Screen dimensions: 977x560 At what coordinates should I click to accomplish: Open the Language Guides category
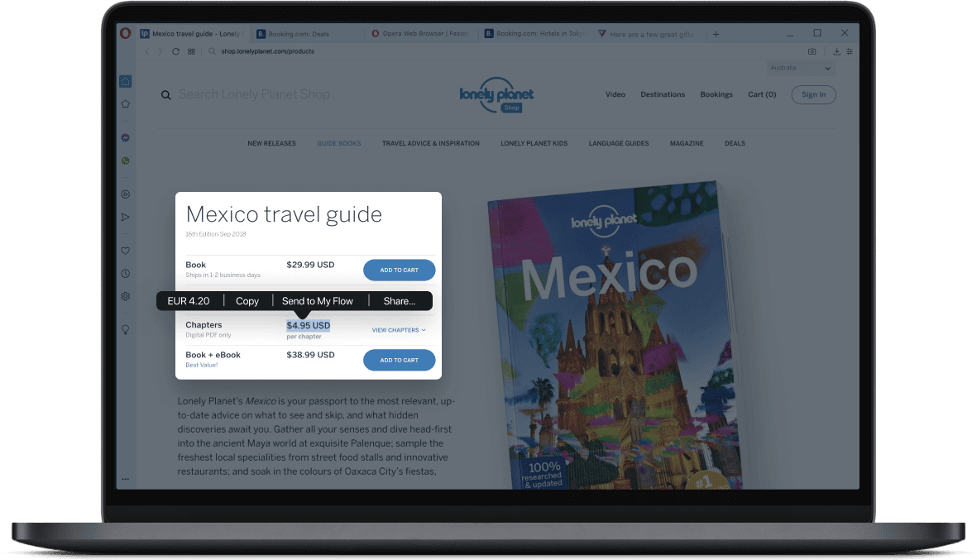619,143
